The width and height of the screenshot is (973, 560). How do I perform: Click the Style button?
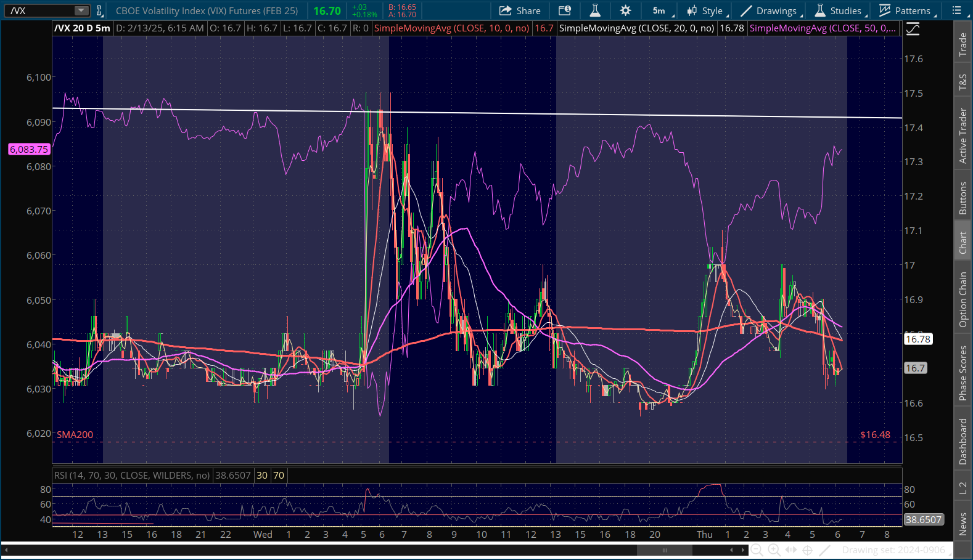pyautogui.click(x=707, y=10)
